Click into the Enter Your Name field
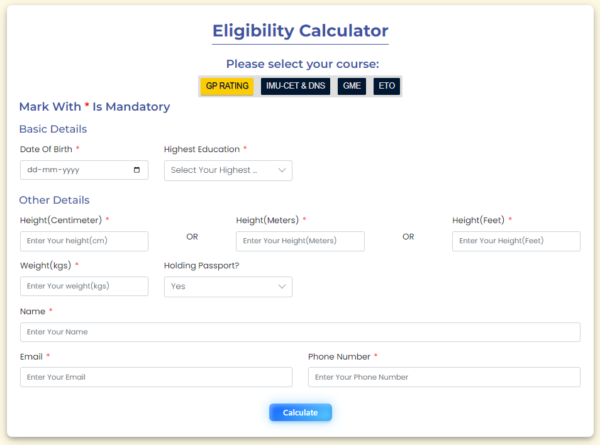This screenshot has height=445, width=600. 300,332
